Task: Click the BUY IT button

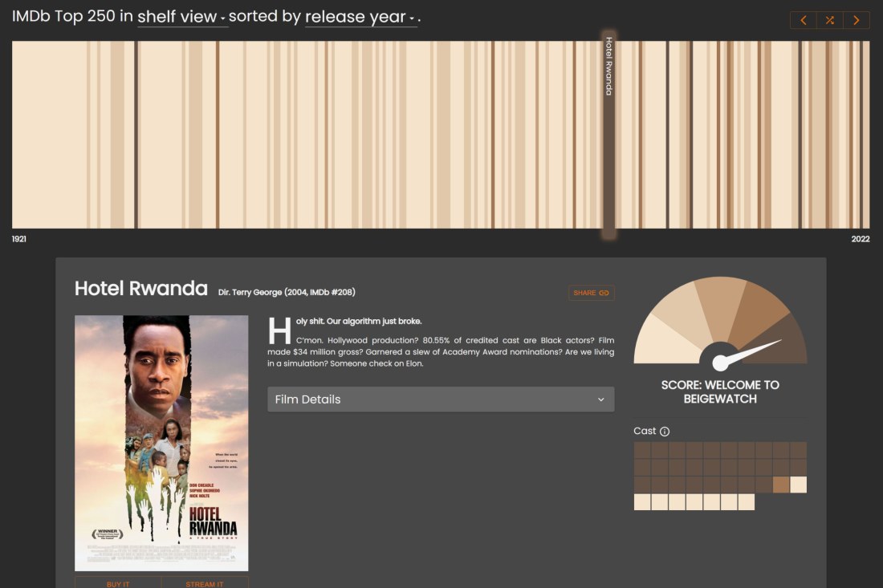Action: click(x=118, y=583)
